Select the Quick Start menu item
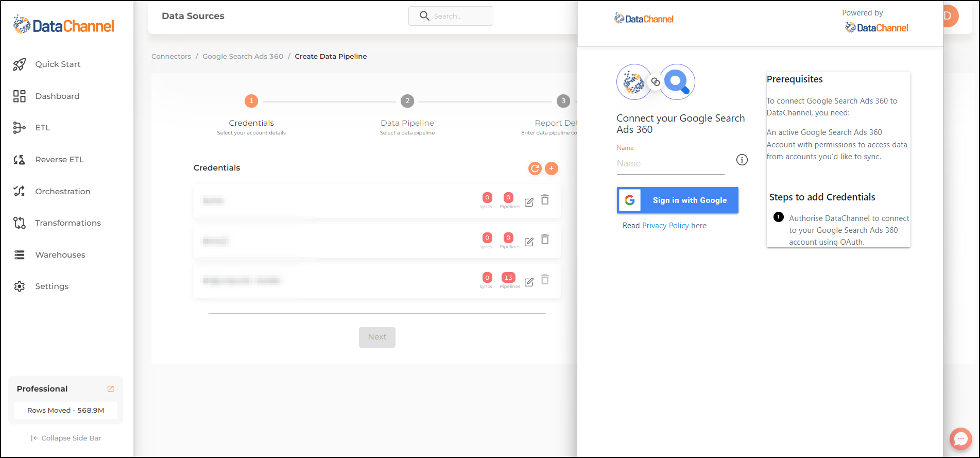Image resolution: width=980 pixels, height=458 pixels. (58, 64)
